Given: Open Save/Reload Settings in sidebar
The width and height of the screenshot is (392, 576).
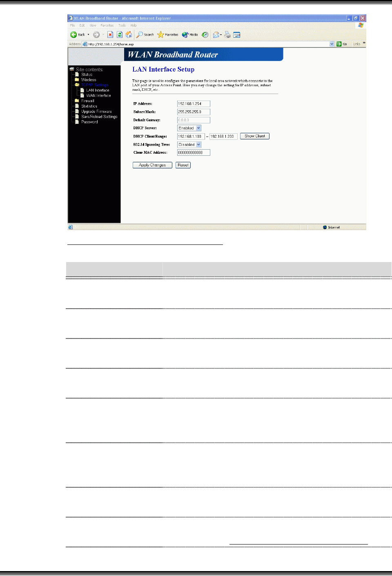Looking at the screenshot, I should 99,117.
